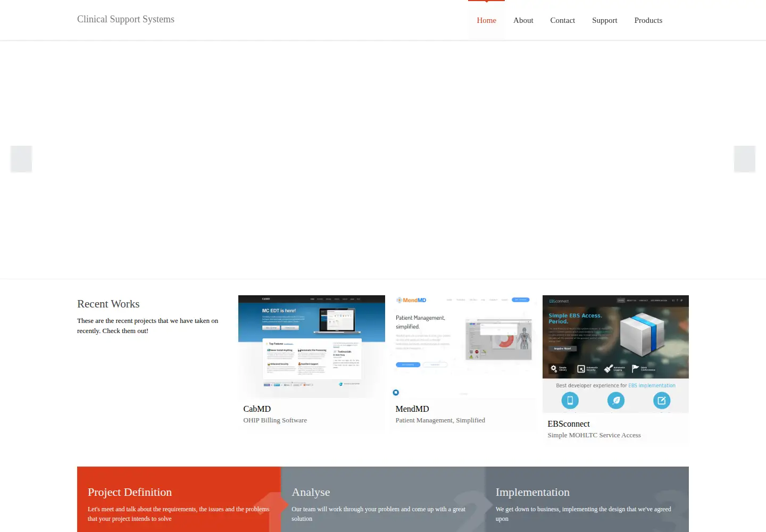Click the EBSconnect project title
This screenshot has height=532, width=766.
tap(569, 423)
